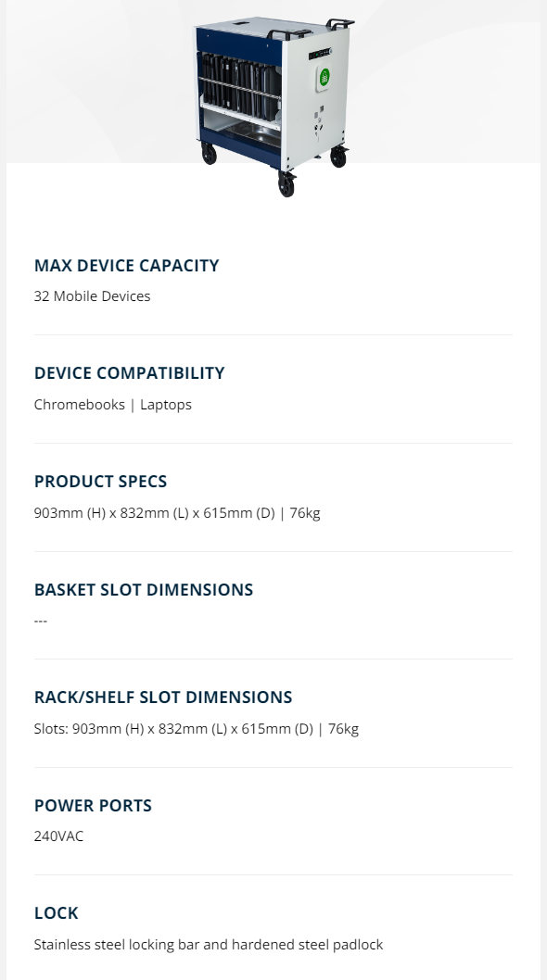Click the stainless steel locking bar description
Viewport: 547px width, 980px height.
click(x=209, y=945)
